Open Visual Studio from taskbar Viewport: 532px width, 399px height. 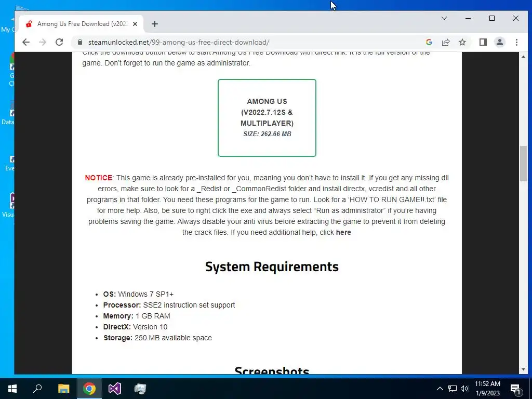pyautogui.click(x=115, y=389)
